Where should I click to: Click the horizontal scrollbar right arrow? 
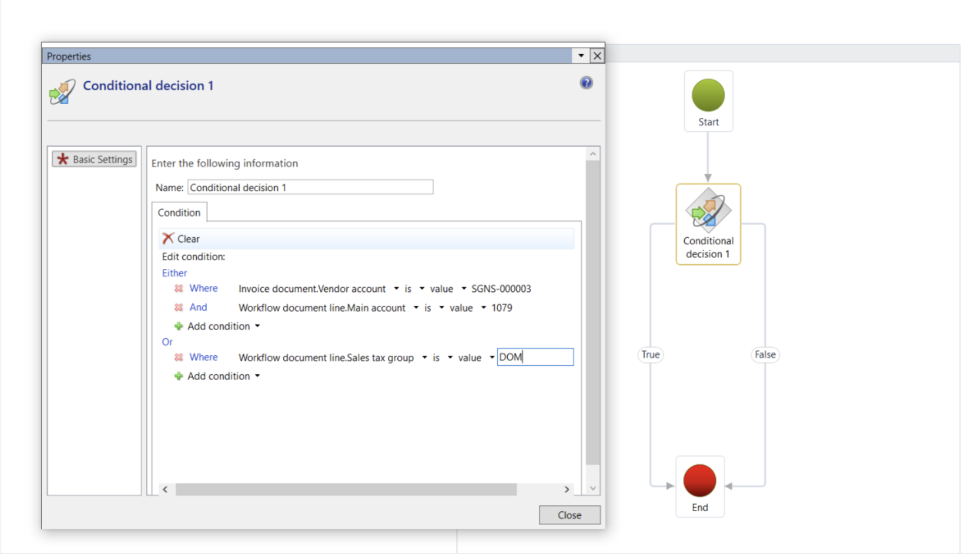[567, 489]
